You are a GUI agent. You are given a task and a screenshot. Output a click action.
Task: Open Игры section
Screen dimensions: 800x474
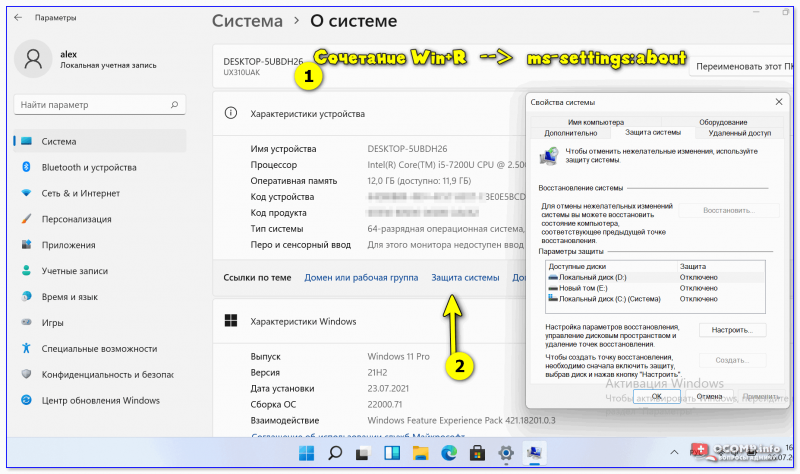point(100,322)
